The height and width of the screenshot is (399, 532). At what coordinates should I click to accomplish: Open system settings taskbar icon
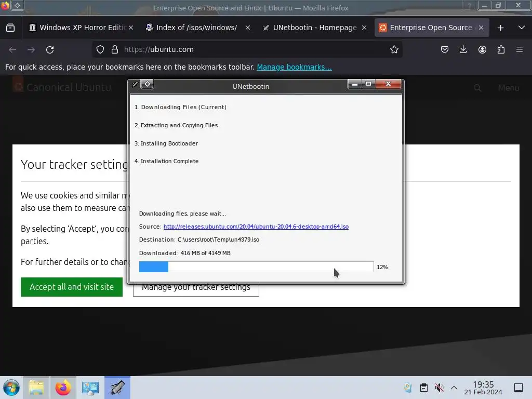(x=90, y=388)
